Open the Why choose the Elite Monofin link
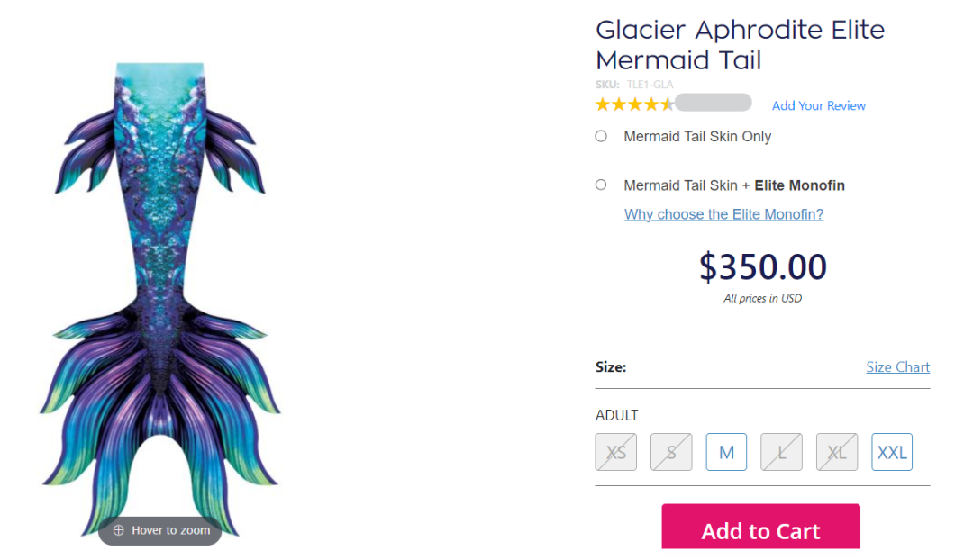The width and height of the screenshot is (973, 560). point(723,214)
